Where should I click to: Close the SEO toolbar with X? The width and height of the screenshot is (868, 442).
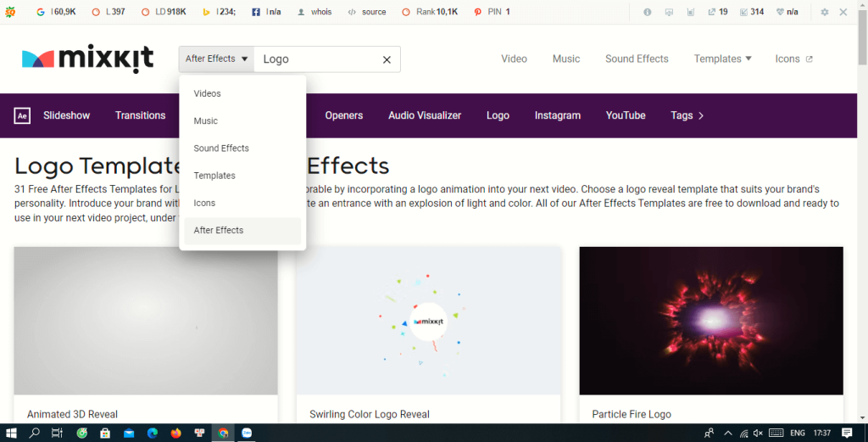click(x=843, y=12)
